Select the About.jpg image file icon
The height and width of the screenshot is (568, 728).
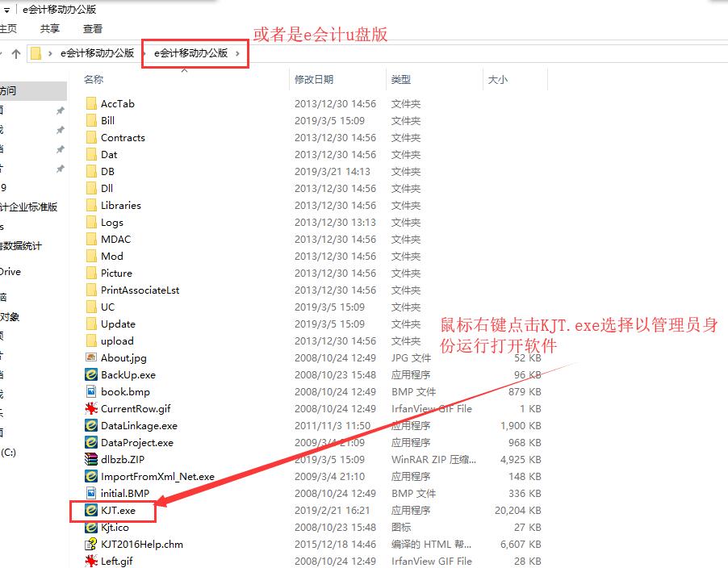tap(91, 357)
